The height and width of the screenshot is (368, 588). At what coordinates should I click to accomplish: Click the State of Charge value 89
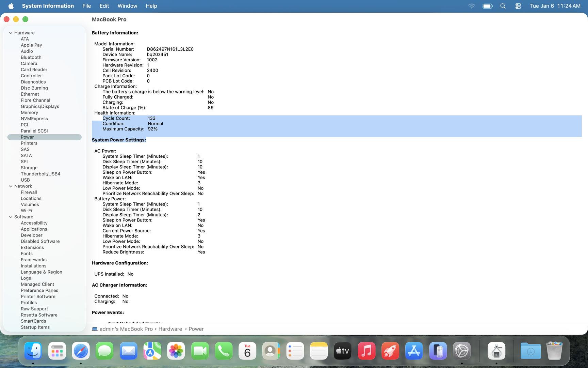pyautogui.click(x=211, y=108)
